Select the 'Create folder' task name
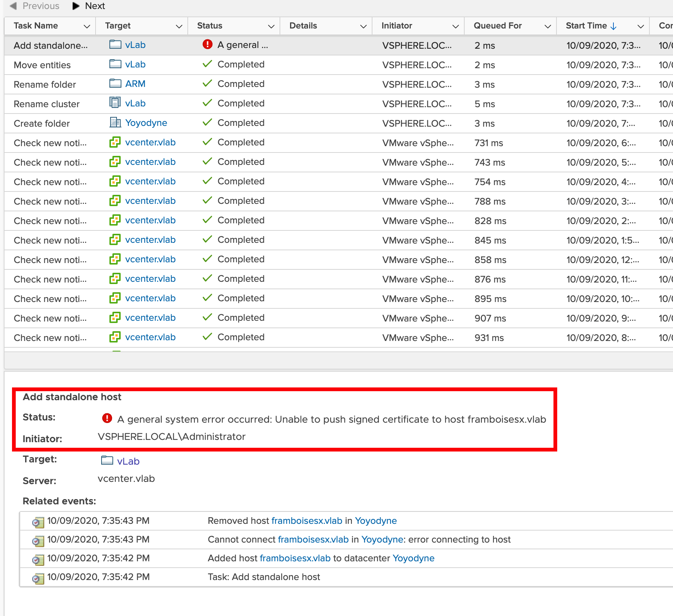Screen dimensions: 673x616 point(42,124)
